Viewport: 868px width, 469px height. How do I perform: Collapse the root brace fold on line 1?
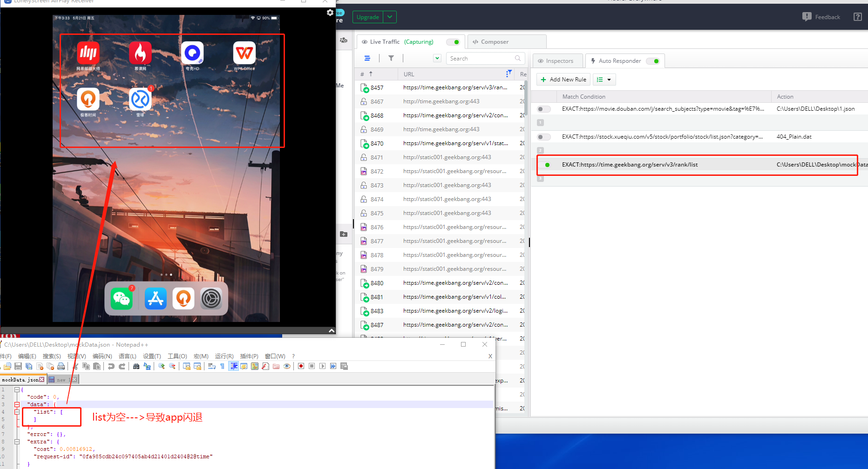coord(17,389)
